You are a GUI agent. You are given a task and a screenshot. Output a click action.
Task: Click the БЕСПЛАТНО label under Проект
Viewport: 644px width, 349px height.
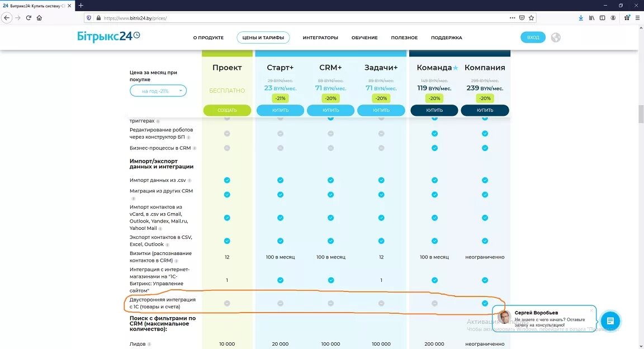[227, 91]
